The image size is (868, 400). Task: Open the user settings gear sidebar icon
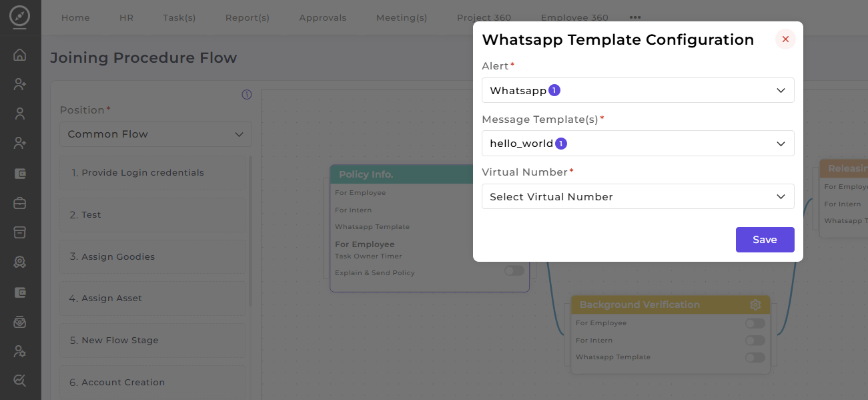20,351
